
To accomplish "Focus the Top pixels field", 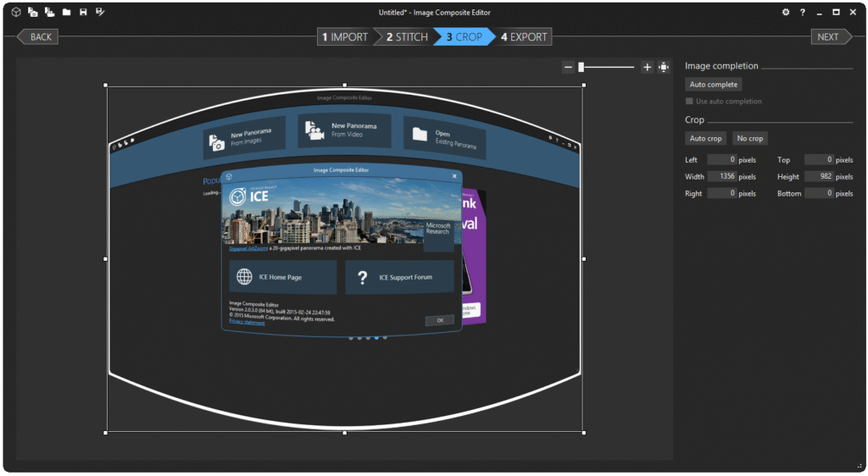I will (x=818, y=160).
